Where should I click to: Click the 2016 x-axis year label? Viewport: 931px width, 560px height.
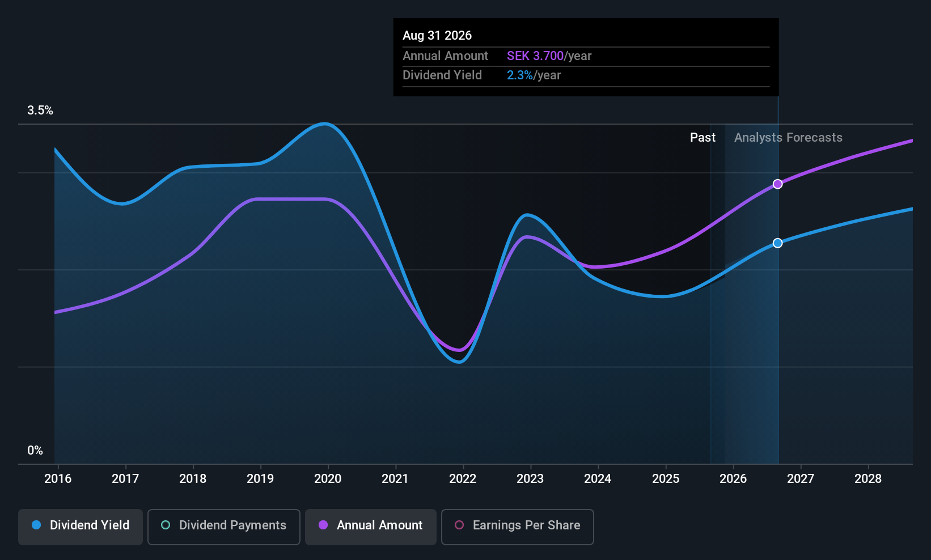[58, 479]
